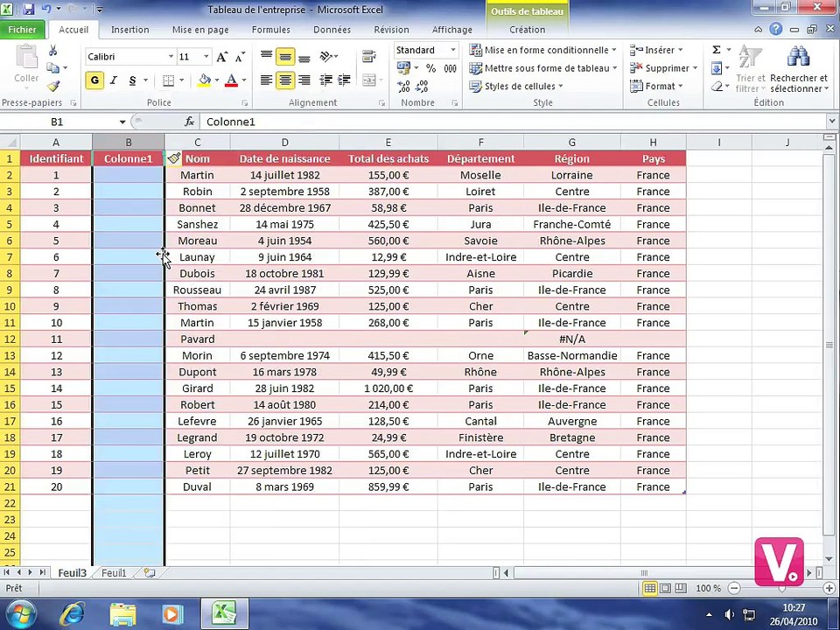The height and width of the screenshot is (630, 840).
Task: Click the zoom out minus button
Action: [734, 588]
